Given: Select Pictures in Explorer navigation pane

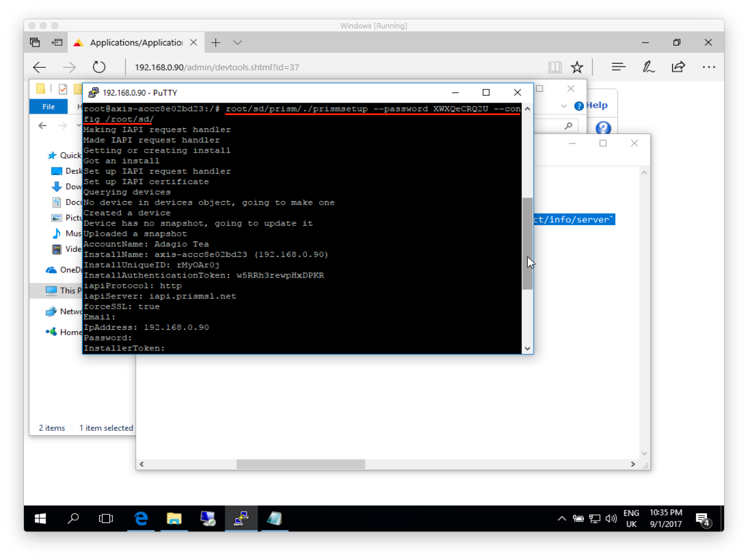Looking at the screenshot, I should pyautogui.click(x=66, y=218).
